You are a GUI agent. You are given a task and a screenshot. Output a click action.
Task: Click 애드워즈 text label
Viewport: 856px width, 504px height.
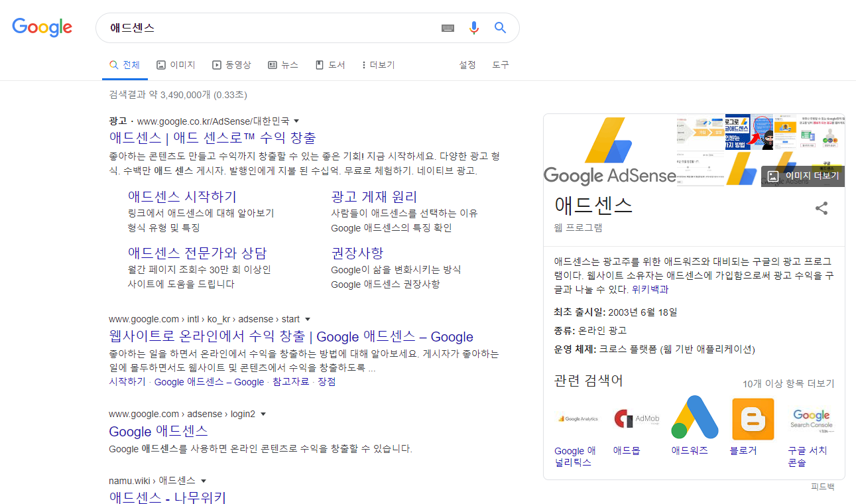tap(690, 450)
